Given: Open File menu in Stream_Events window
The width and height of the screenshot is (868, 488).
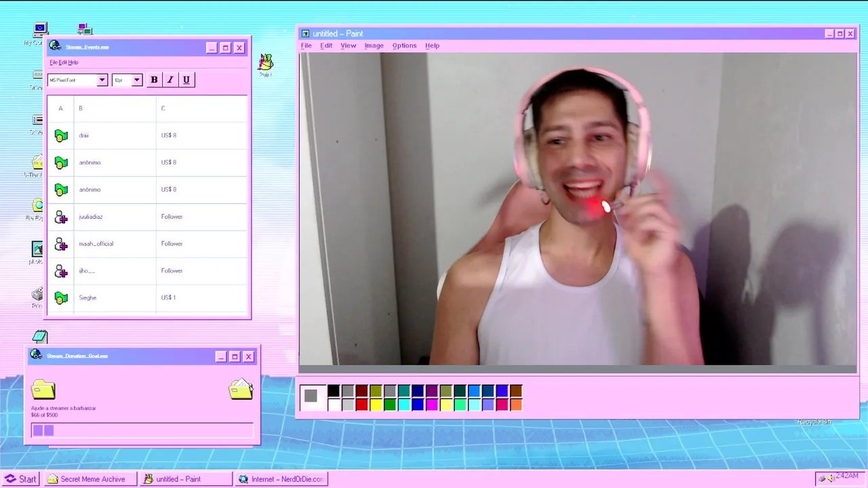Looking at the screenshot, I should pyautogui.click(x=53, y=62).
